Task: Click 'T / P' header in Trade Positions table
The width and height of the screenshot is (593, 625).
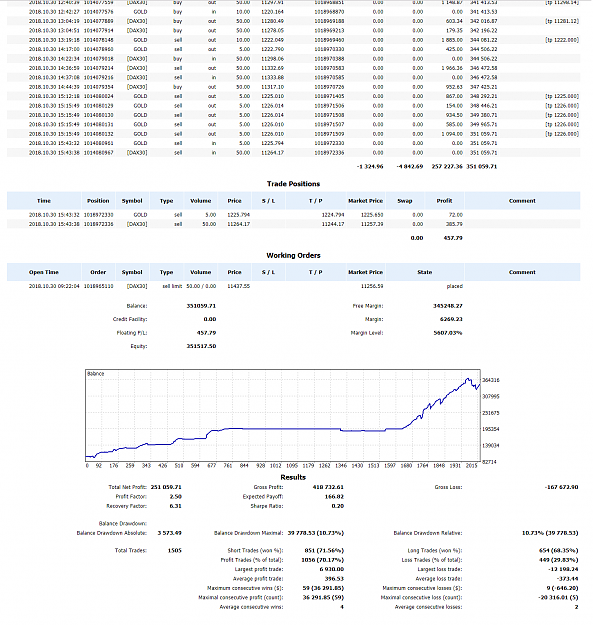Action: pyautogui.click(x=316, y=201)
